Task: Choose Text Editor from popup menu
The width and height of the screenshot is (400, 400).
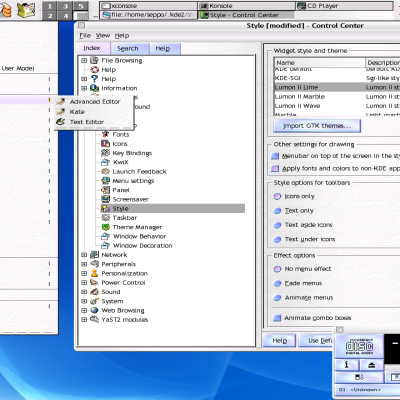Action: pos(94,122)
